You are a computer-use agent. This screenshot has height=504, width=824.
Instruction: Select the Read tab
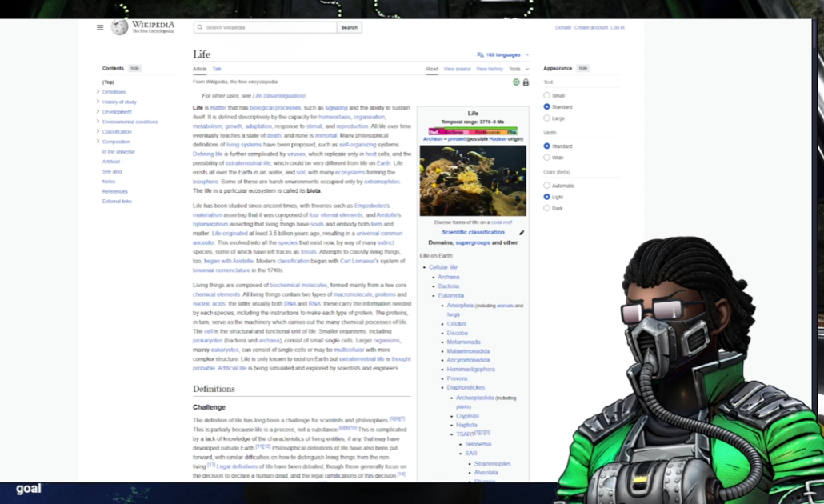coord(432,69)
